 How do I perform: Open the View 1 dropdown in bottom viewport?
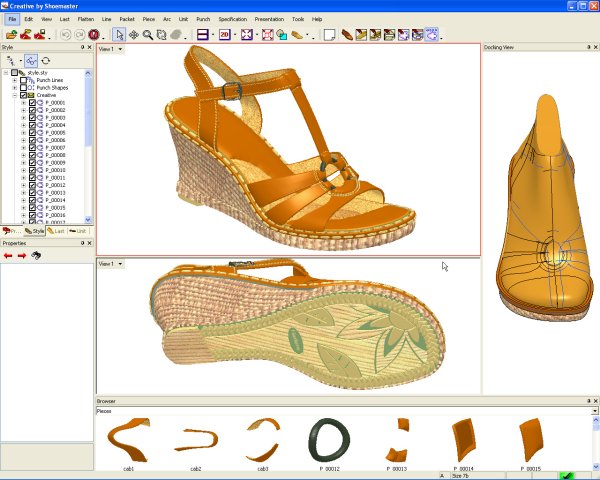point(120,264)
